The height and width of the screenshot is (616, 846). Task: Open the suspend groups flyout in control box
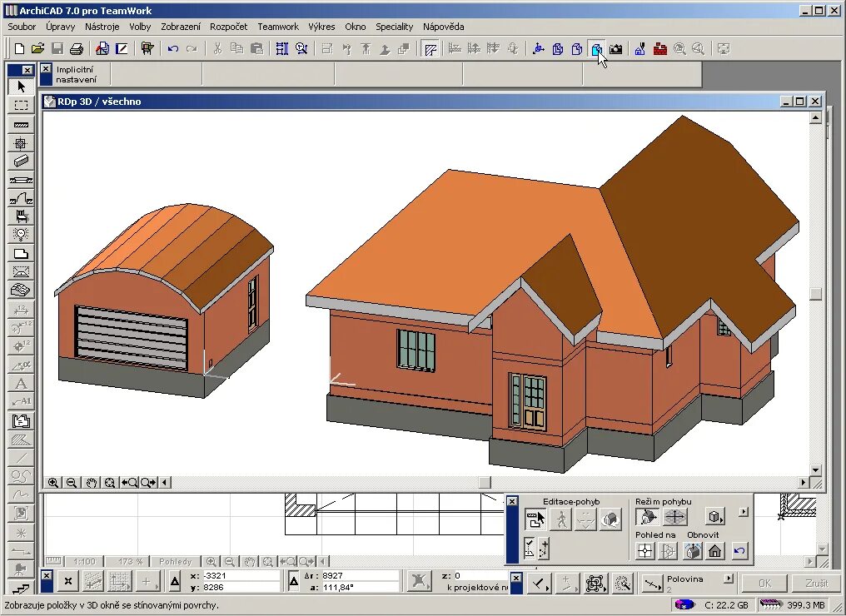tap(595, 583)
